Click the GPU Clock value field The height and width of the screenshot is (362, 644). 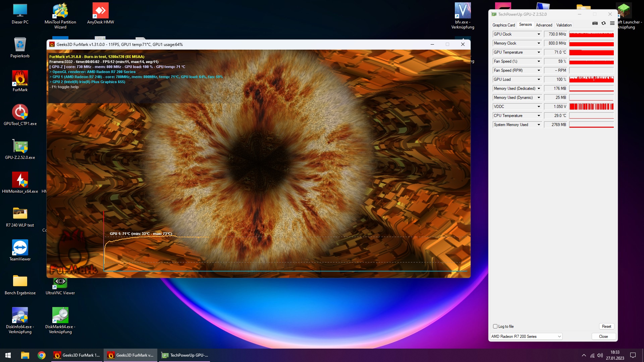coord(555,34)
